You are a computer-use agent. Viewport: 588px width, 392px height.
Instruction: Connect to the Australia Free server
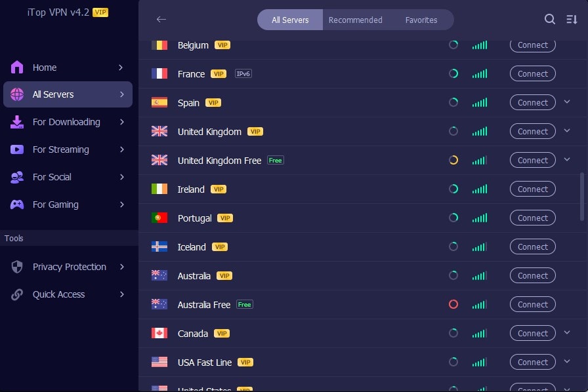tap(532, 304)
